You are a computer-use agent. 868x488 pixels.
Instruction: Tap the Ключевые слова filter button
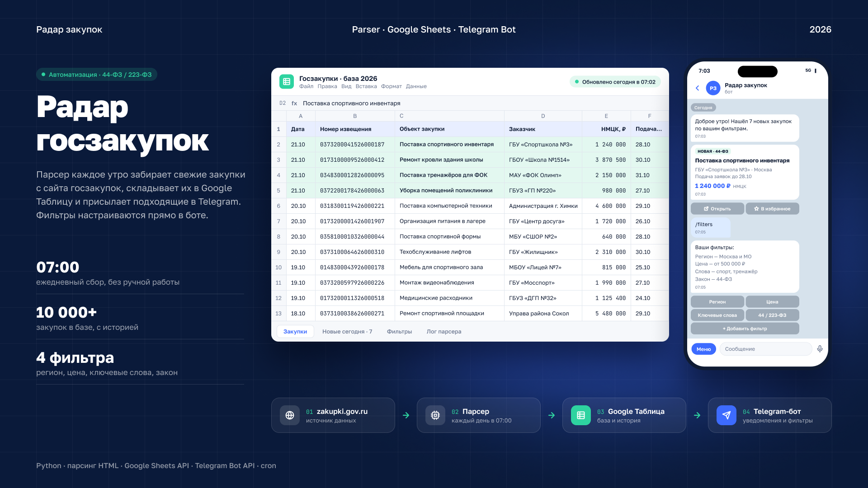click(717, 315)
